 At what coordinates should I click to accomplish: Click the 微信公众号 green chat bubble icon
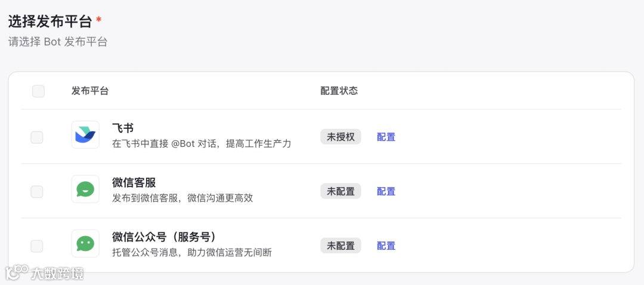[85, 243]
